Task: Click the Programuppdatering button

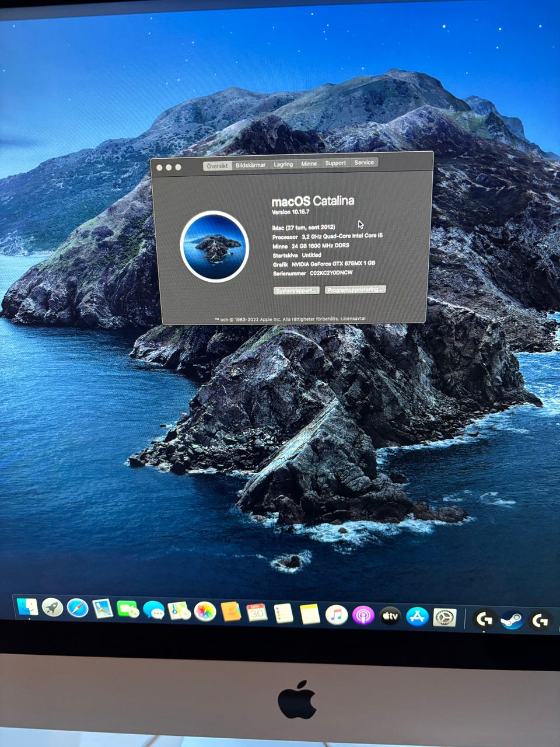Action: pos(355,289)
